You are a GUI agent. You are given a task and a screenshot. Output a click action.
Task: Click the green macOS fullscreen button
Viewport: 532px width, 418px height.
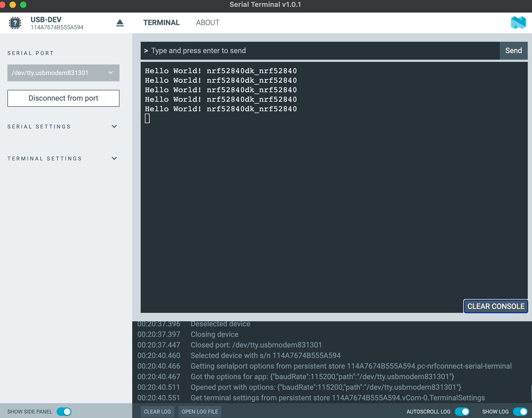click(23, 4)
